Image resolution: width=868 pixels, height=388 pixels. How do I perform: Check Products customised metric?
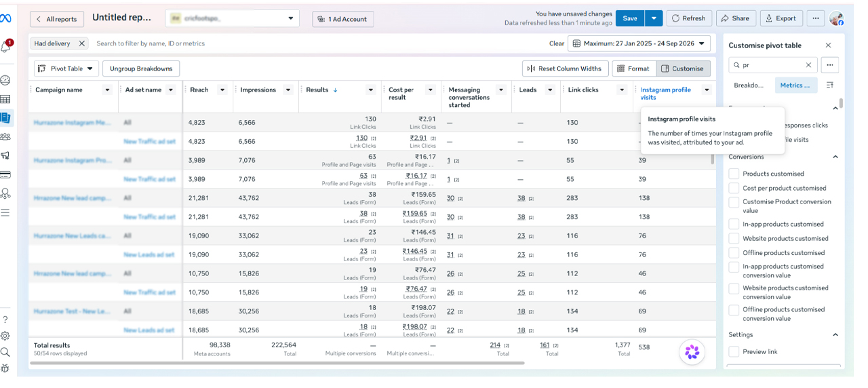coord(734,174)
